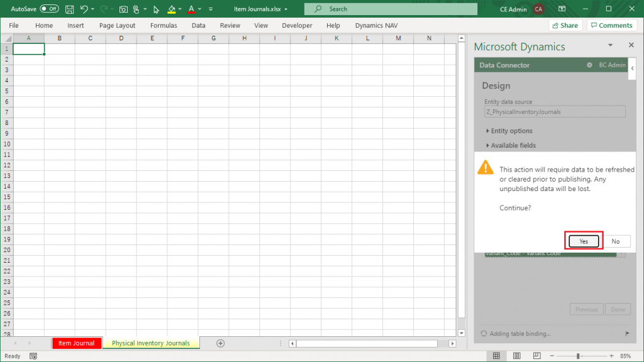Open the Dynamics NAV tab
The image size is (644, 362).
(x=376, y=25)
